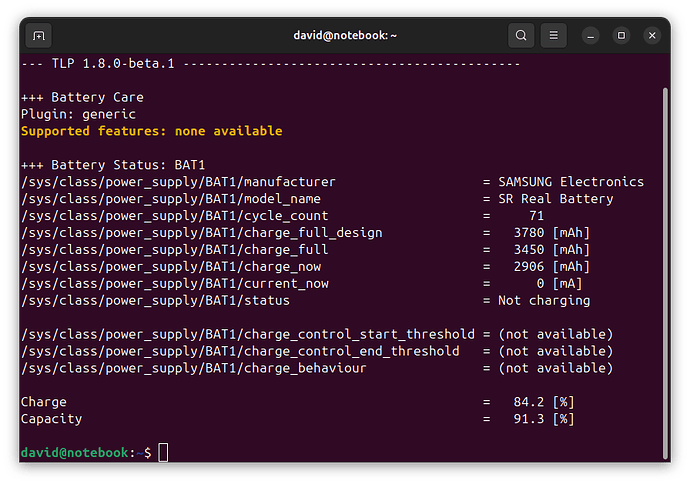This screenshot has width=690, height=484.
Task: Minimize the terminal window
Action: coord(591,35)
